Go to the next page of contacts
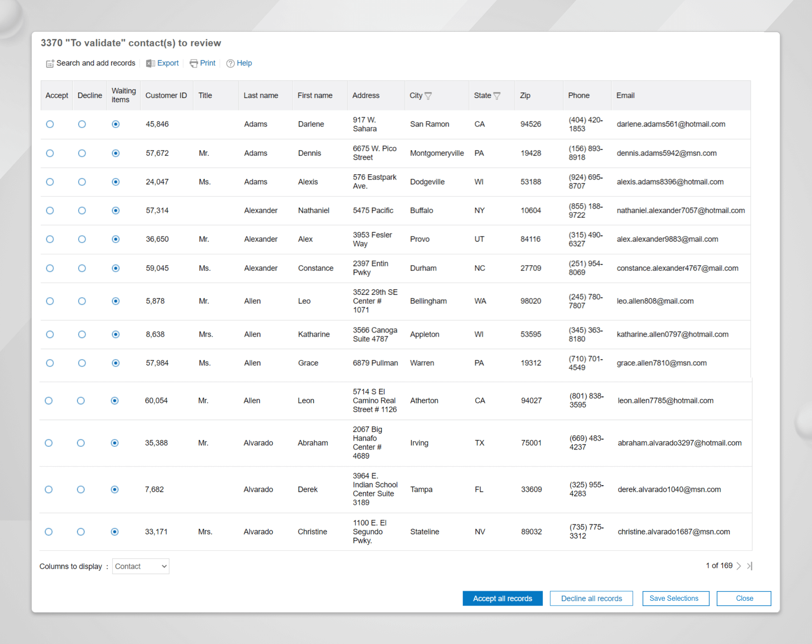This screenshot has height=644, width=812. coord(739,566)
